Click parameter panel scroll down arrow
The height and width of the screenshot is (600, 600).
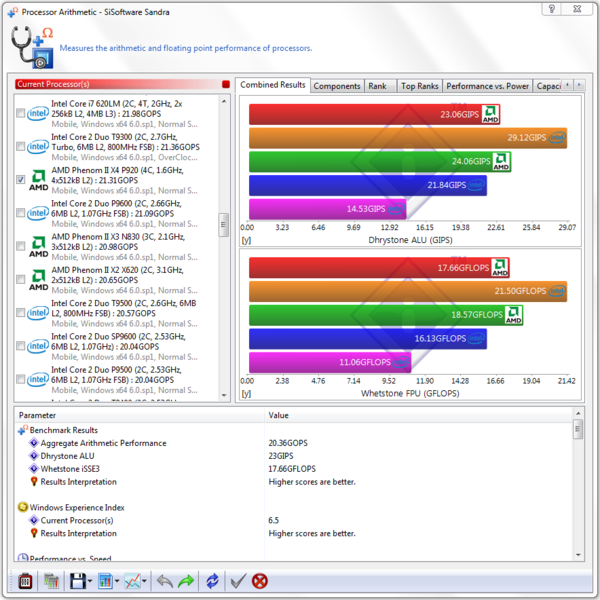(x=578, y=555)
